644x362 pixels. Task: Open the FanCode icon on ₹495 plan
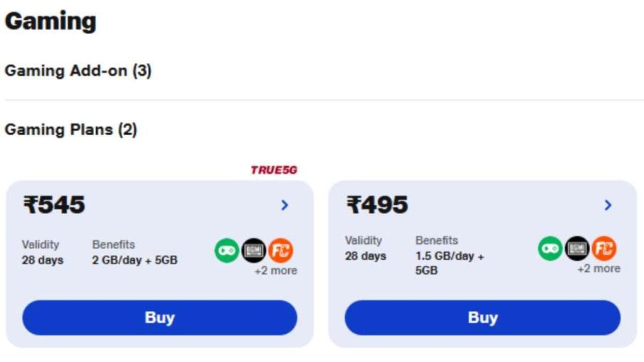coord(604,248)
